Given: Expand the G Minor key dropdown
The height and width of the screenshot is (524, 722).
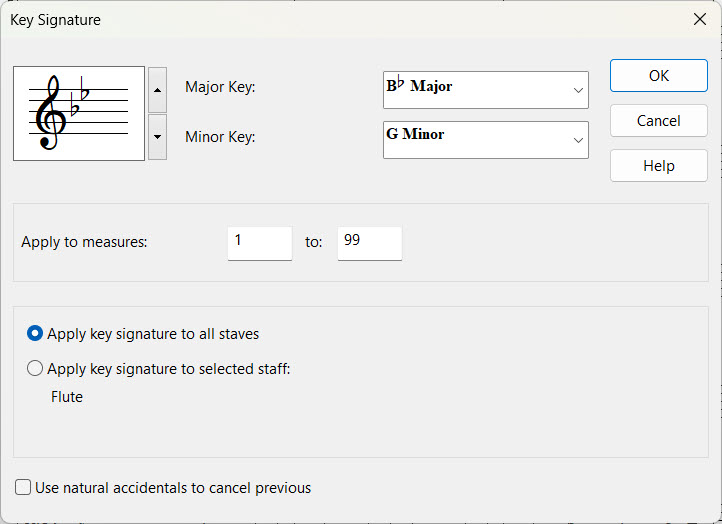Looking at the screenshot, I should click(x=485, y=139).
